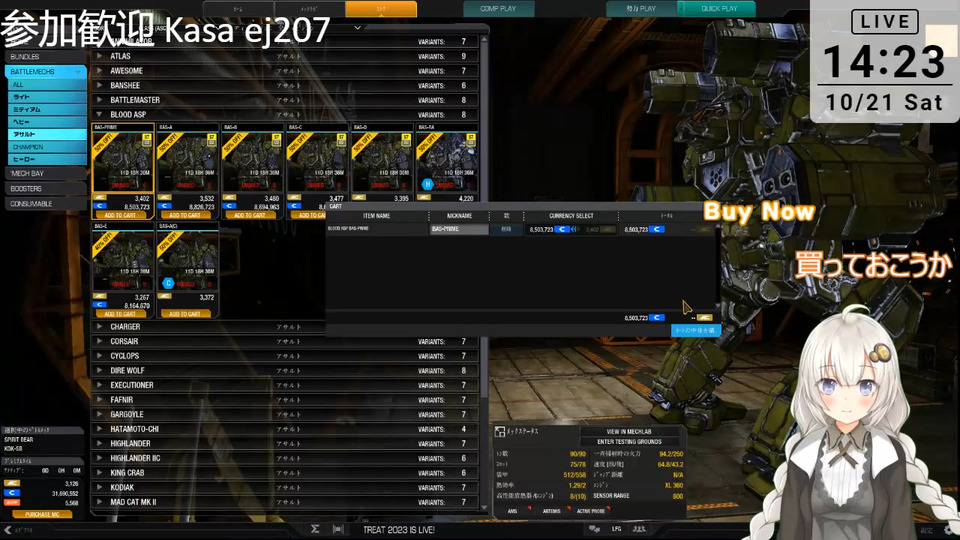
Task: Expand the DIRE WOLF chassis row
Action: 99,370
